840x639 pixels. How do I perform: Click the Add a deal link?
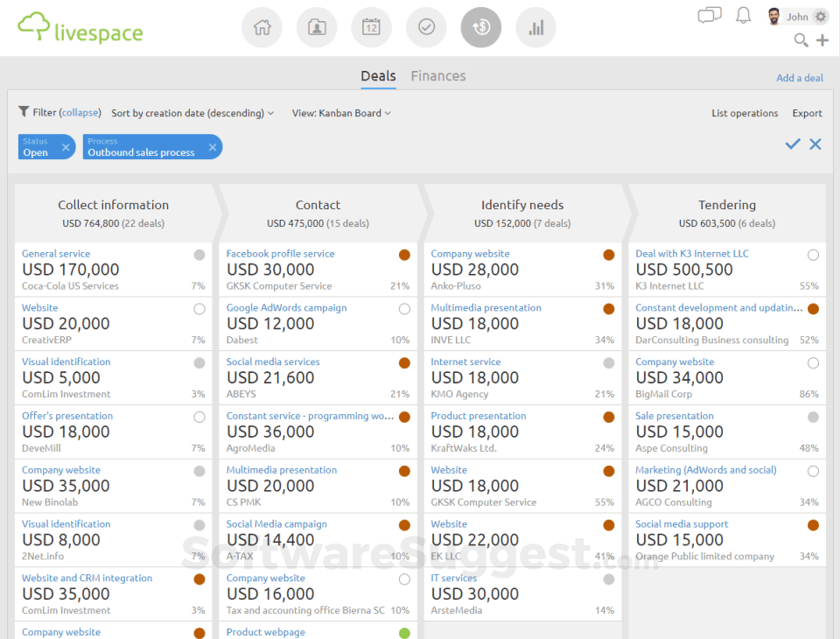(799, 78)
